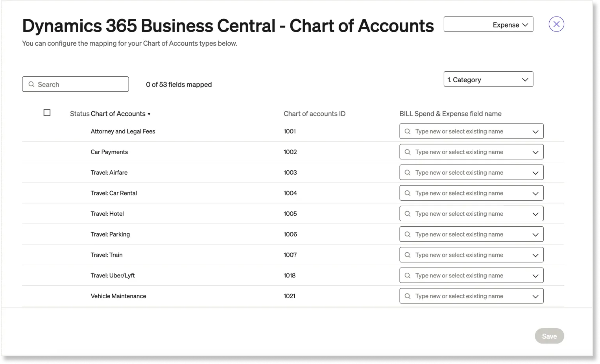Select the Attorney and Legal Fees account name

(123, 131)
